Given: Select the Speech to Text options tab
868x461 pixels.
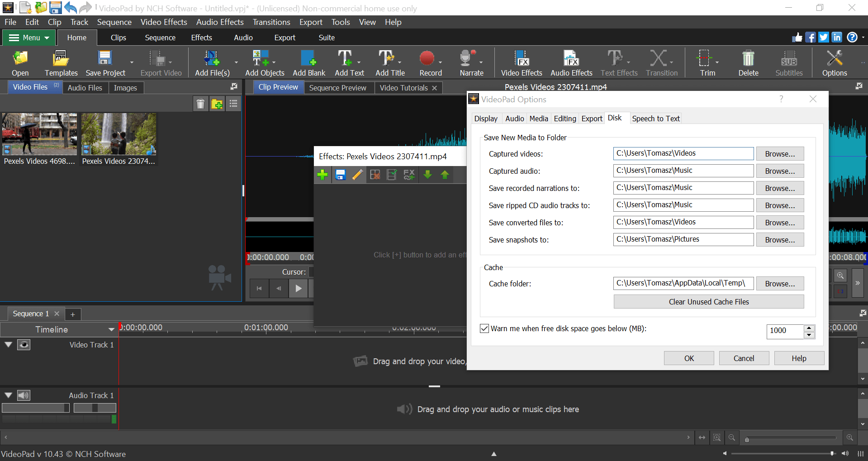Looking at the screenshot, I should (656, 119).
